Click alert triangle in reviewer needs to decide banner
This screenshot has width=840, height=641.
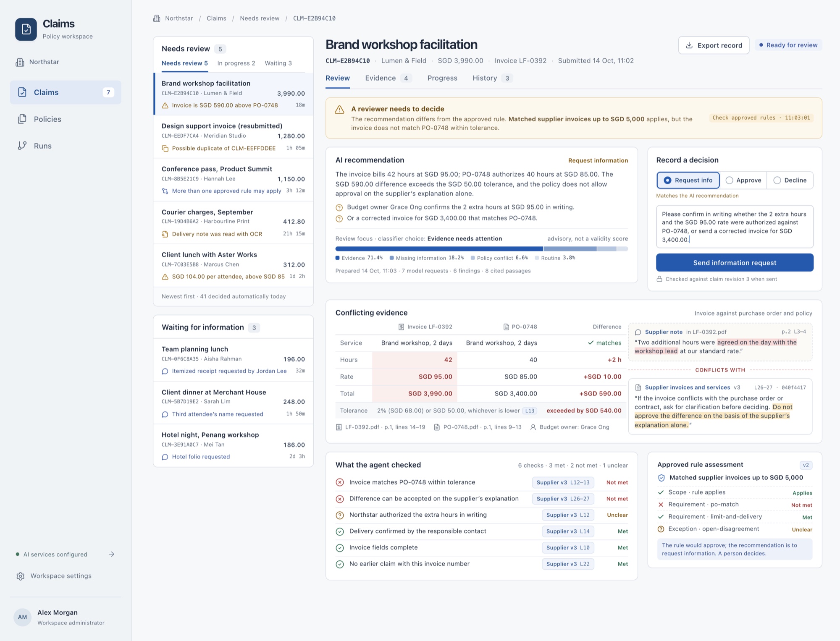pyautogui.click(x=339, y=110)
